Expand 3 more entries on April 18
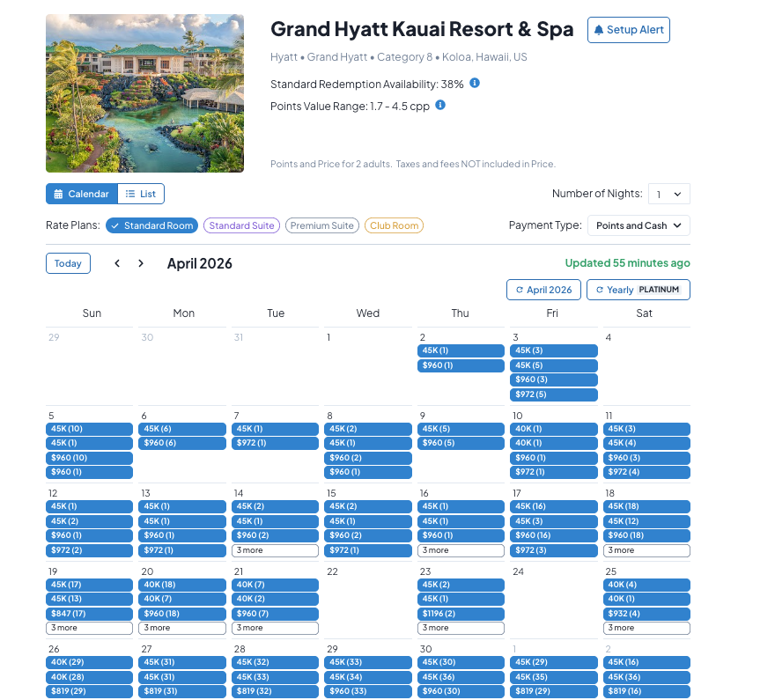The height and width of the screenshot is (700, 775). 646,550
